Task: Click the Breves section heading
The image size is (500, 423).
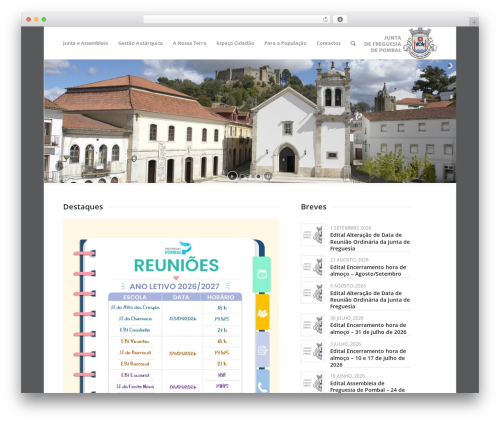Action: pos(313,207)
